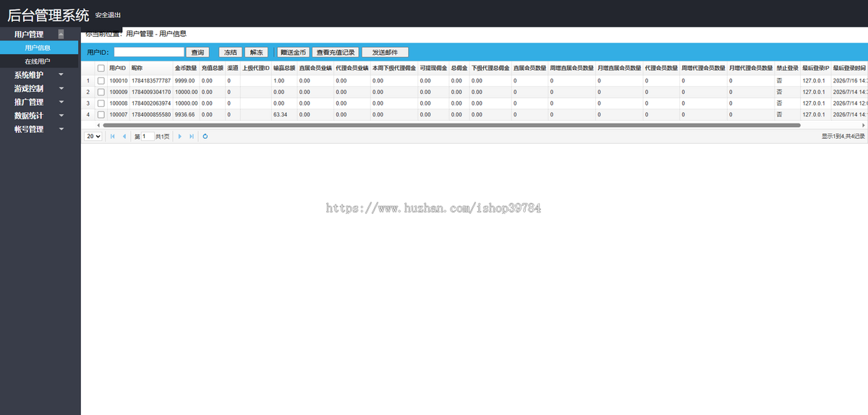
Task: Click the 赠送金币 button
Action: [294, 52]
